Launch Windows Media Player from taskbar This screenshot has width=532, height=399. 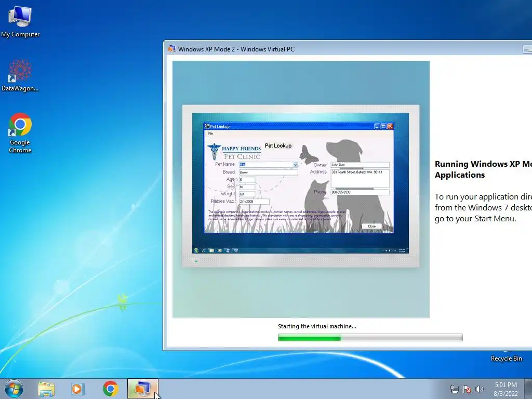coord(78,389)
